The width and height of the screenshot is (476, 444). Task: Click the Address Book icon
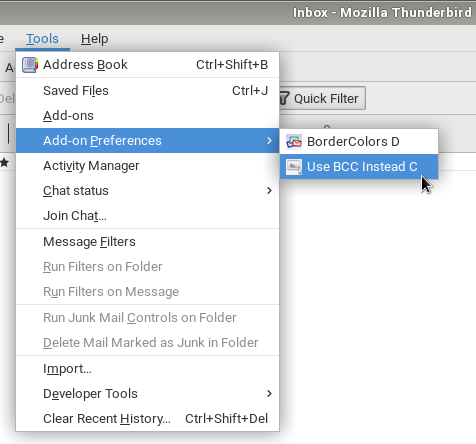[x=29, y=65]
